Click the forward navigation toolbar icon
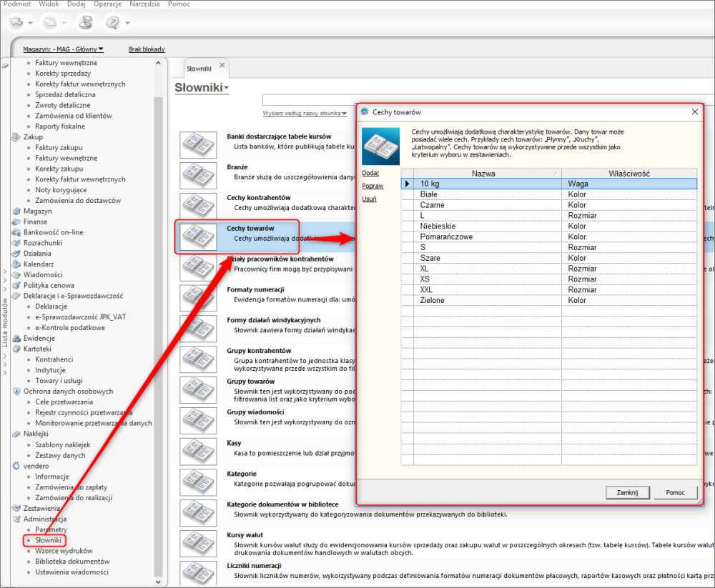 pyautogui.click(x=50, y=22)
